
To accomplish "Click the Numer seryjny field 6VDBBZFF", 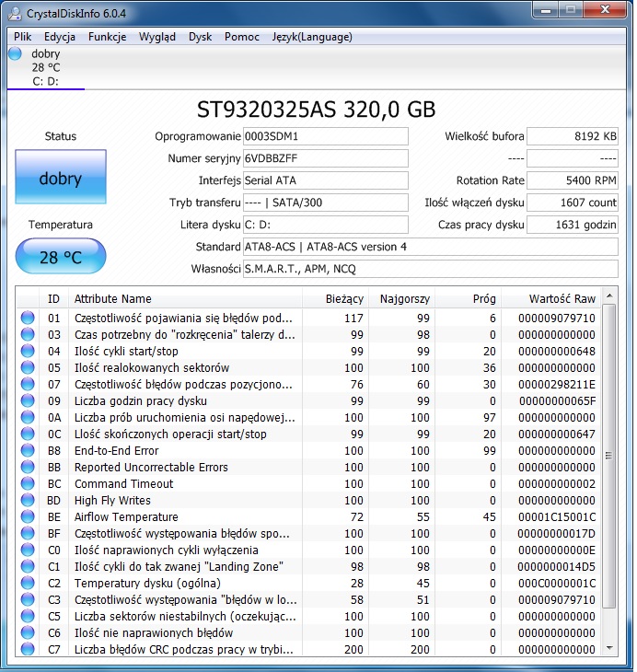I will click(325, 158).
